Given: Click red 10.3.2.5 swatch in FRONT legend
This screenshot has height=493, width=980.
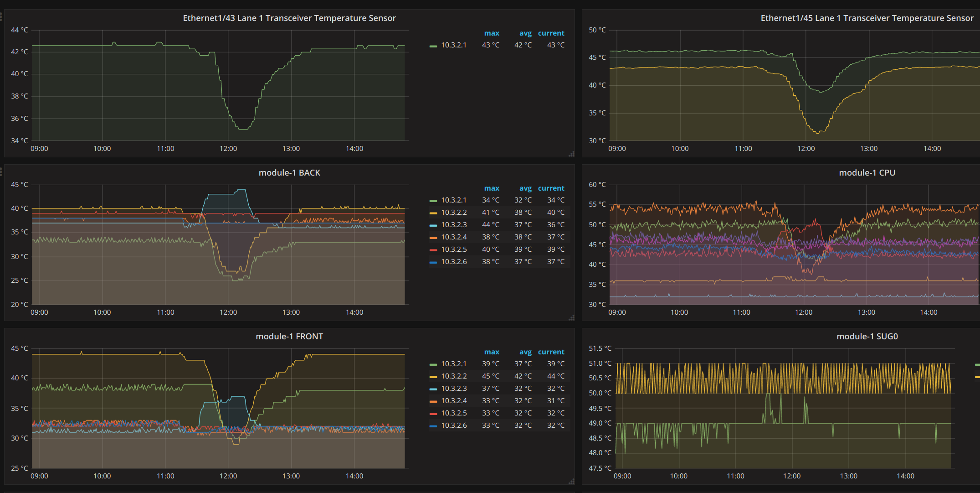Looking at the screenshot, I should [433, 414].
